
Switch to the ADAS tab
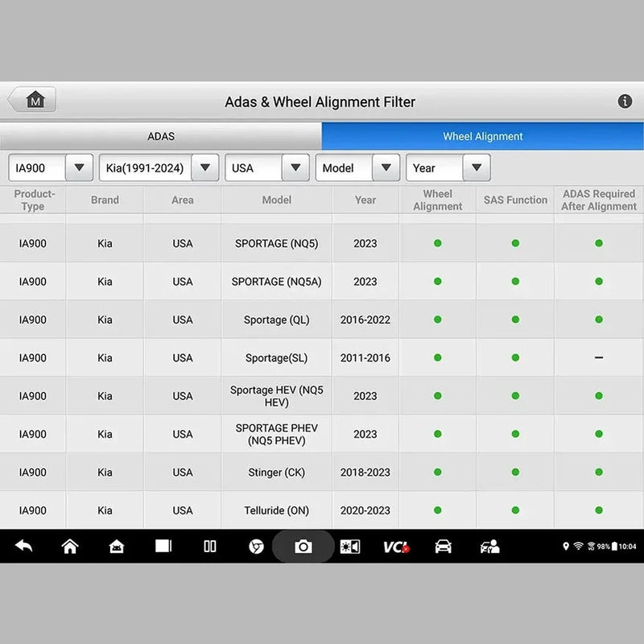(160, 136)
